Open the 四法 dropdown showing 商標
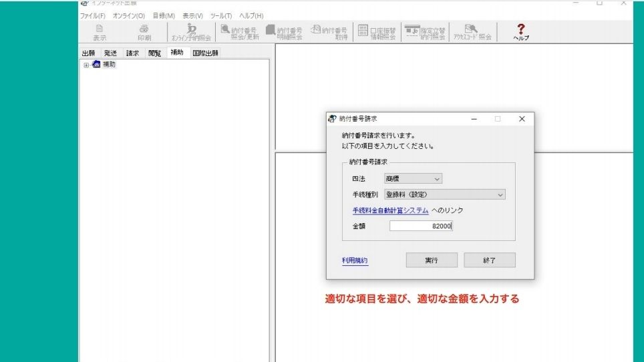 [412, 178]
